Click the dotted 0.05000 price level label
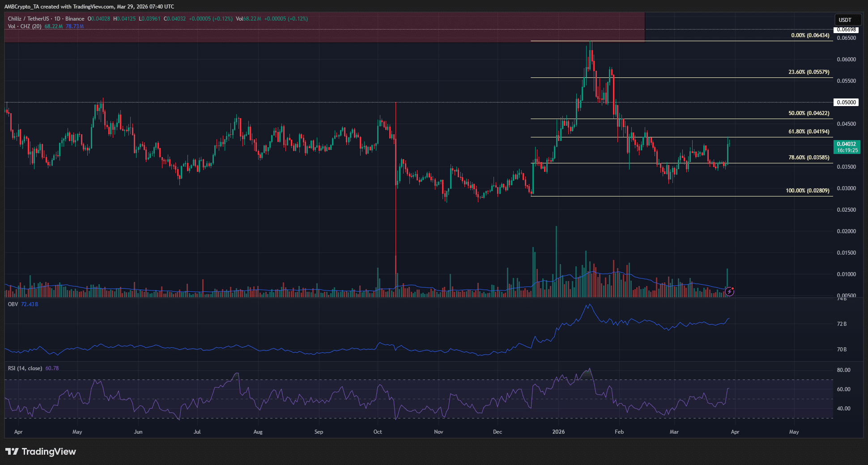The width and height of the screenshot is (868, 465). pyautogui.click(x=846, y=102)
